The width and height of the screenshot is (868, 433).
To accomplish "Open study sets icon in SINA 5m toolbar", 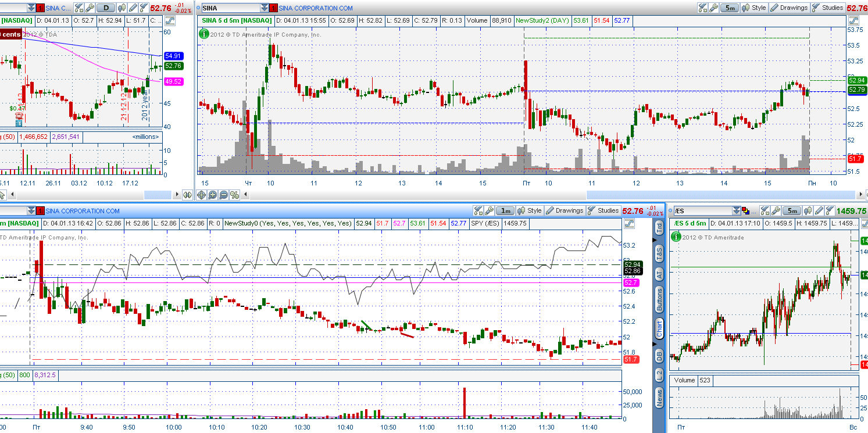I will (702, 8).
